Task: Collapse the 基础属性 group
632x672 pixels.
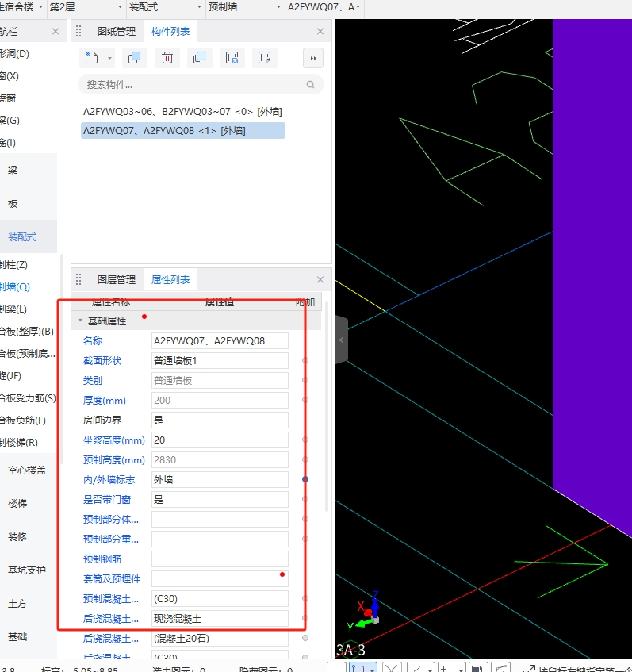Action: click(x=80, y=321)
